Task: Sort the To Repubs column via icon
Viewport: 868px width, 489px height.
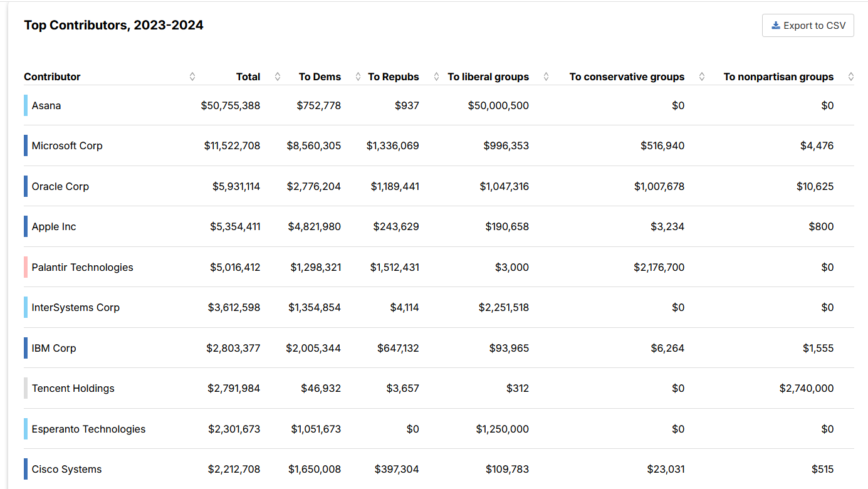Action: tap(436, 76)
